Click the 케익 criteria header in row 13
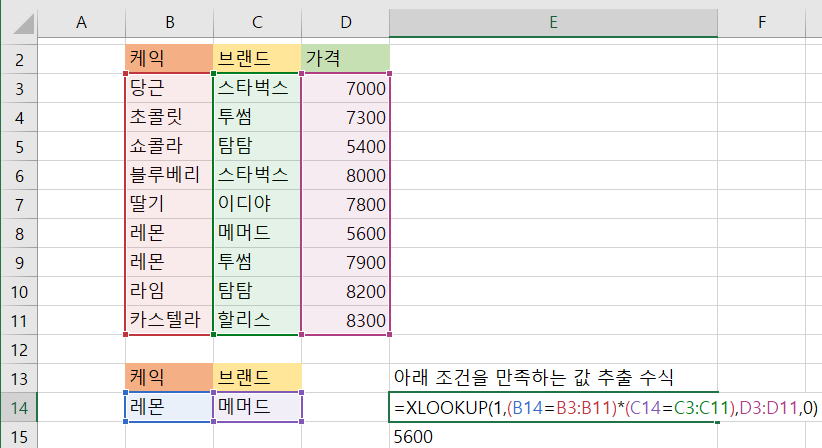The width and height of the screenshot is (822, 448). (169, 378)
